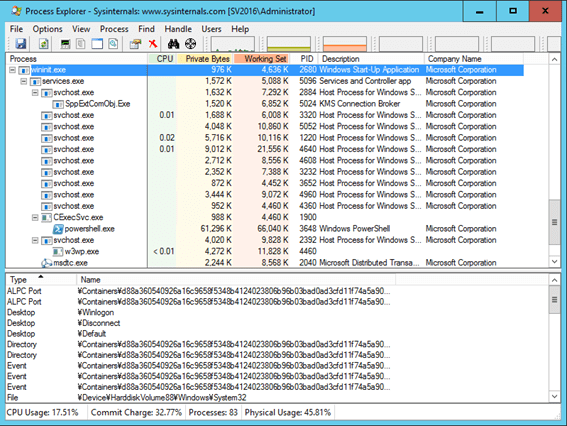Sort by the Process column header
The width and height of the screenshot is (567, 426).
[x=77, y=59]
